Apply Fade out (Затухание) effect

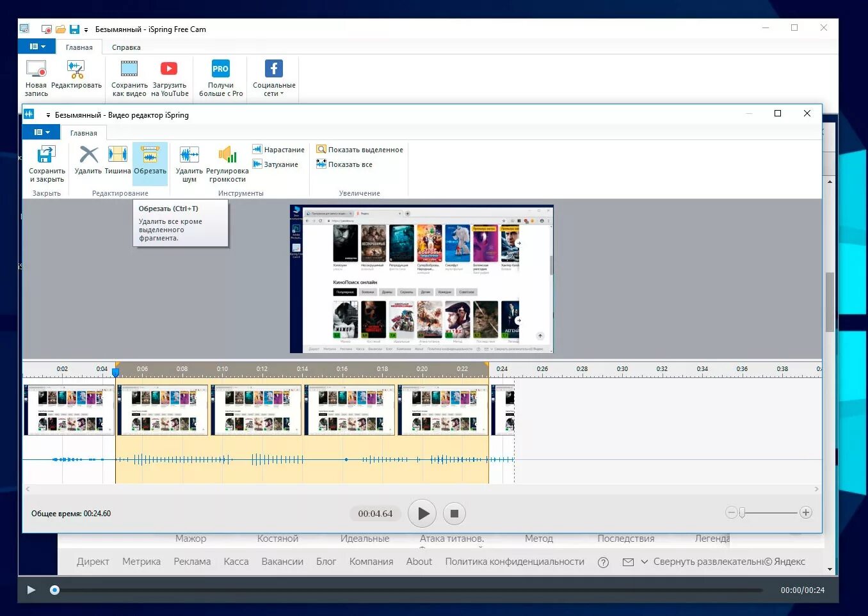pyautogui.click(x=275, y=164)
